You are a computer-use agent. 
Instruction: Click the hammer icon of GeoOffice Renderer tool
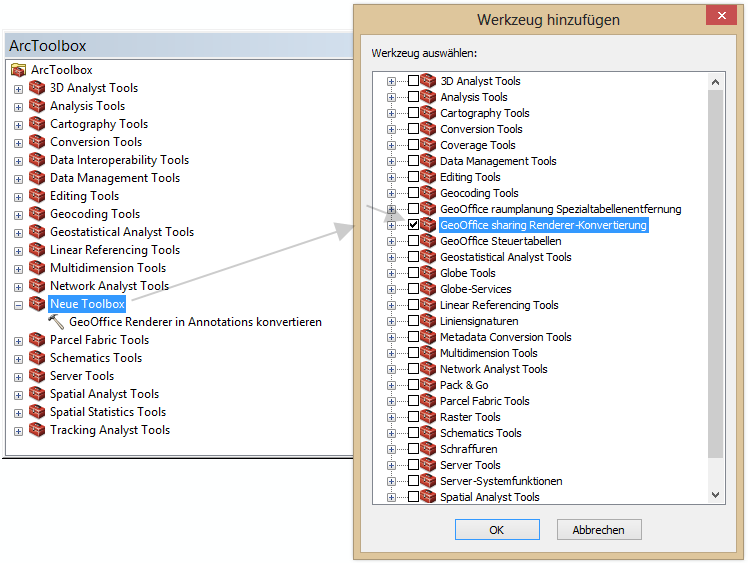pyautogui.click(x=56, y=322)
